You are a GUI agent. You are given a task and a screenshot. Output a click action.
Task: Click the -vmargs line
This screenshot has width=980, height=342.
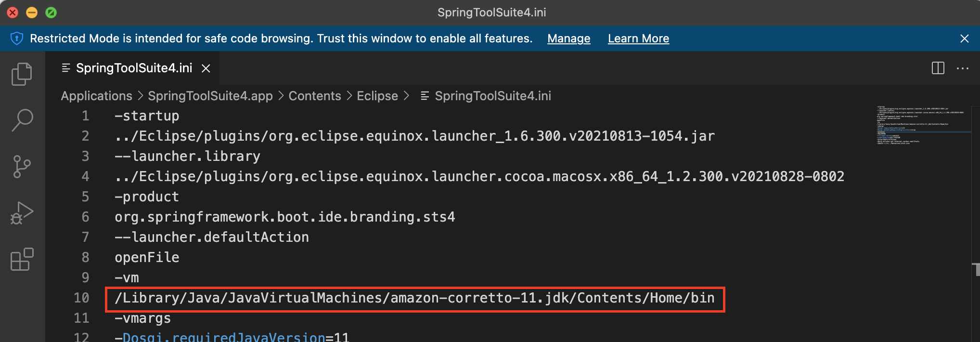pyautogui.click(x=142, y=318)
